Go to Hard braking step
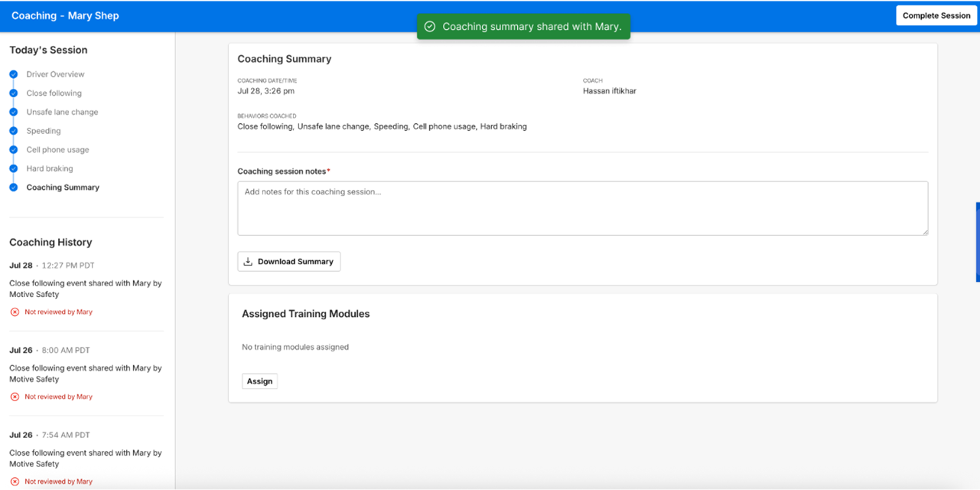 pos(50,168)
